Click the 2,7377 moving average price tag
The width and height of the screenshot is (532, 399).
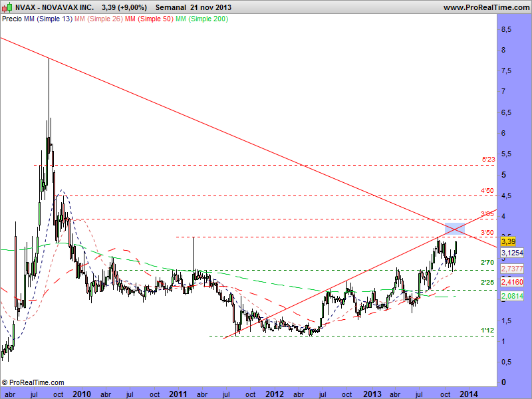point(512,269)
